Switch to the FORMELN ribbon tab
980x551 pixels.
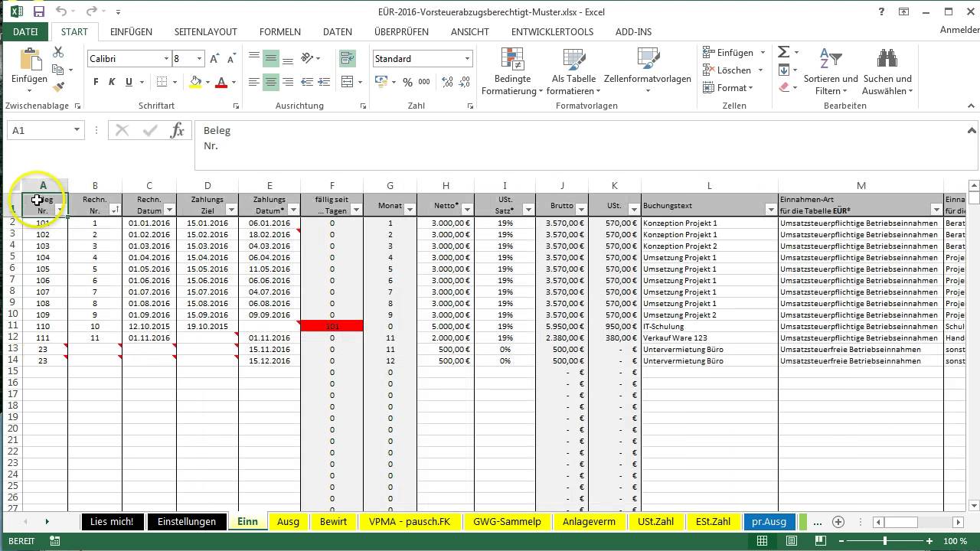click(279, 31)
